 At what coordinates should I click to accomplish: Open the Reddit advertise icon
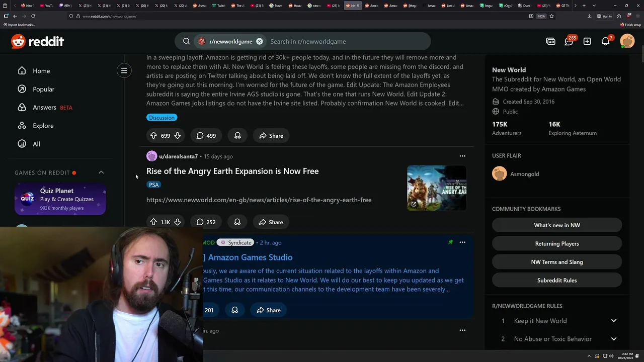coord(550,41)
